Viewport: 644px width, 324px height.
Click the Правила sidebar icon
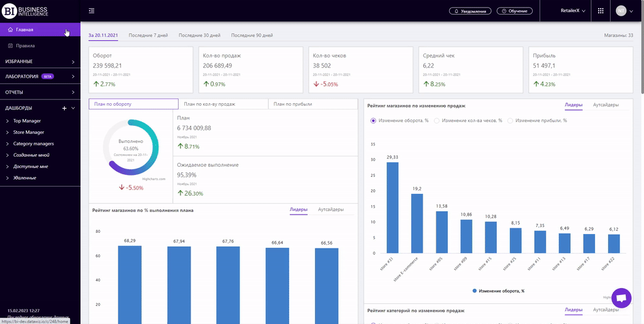pos(11,46)
